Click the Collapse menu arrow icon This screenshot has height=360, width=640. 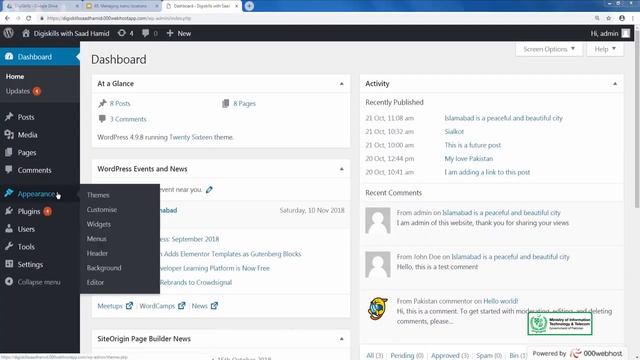coord(9,282)
